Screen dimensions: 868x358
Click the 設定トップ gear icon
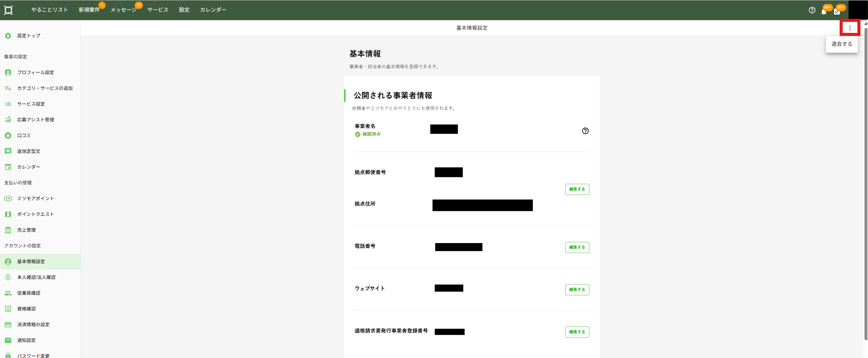pyautogui.click(x=8, y=36)
